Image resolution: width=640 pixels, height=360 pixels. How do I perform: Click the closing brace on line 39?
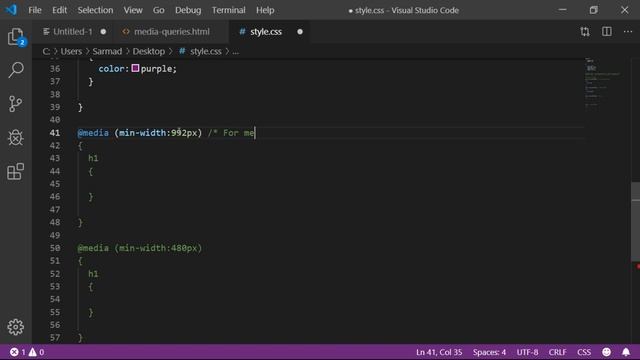[80, 107]
